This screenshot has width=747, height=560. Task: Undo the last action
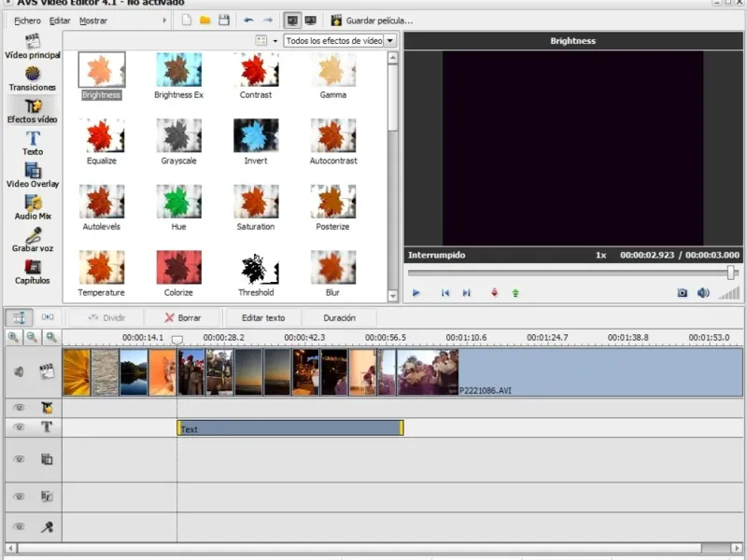[x=248, y=20]
